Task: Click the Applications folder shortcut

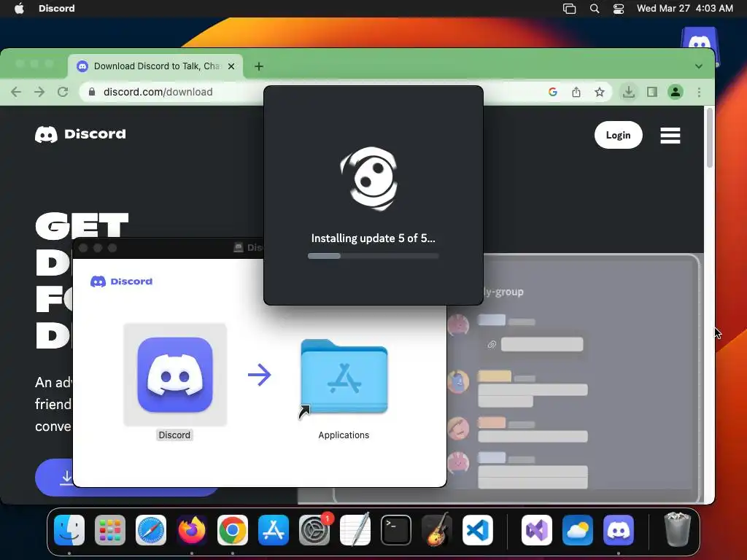Action: click(344, 378)
